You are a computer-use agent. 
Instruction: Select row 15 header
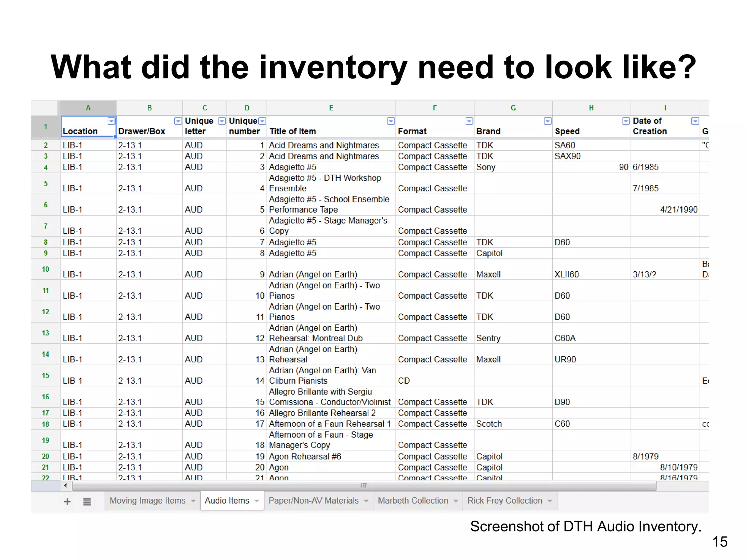click(46, 376)
